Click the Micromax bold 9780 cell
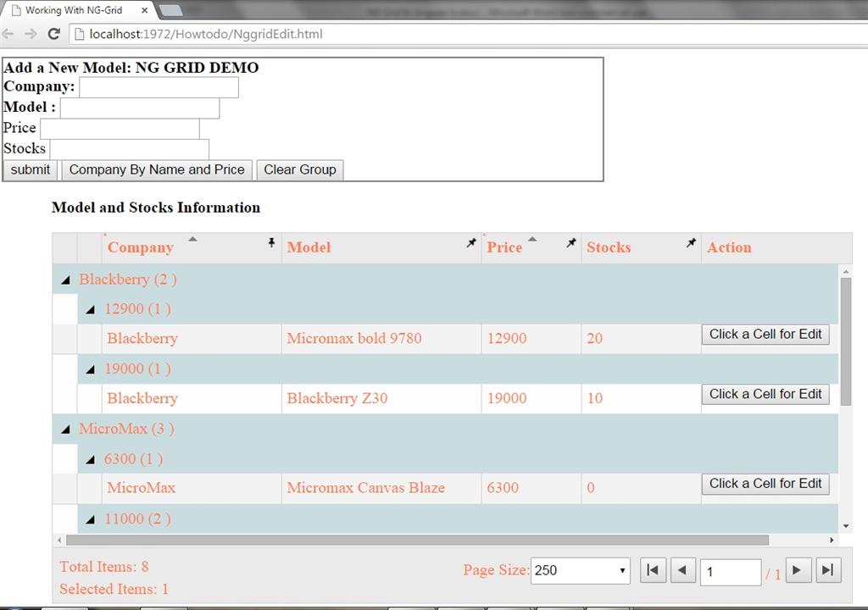Screen dimensions: 868x610 381,339
